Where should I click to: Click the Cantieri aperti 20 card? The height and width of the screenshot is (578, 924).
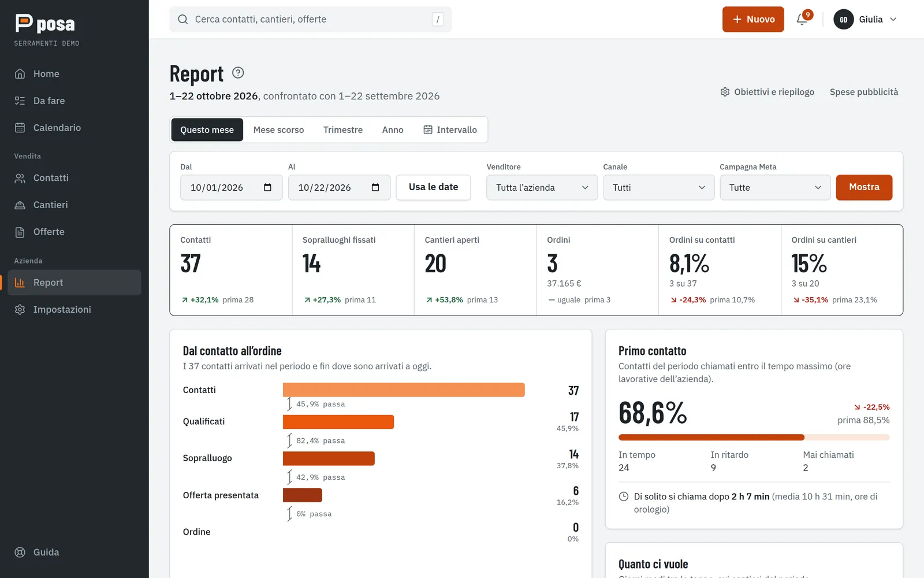(475, 270)
